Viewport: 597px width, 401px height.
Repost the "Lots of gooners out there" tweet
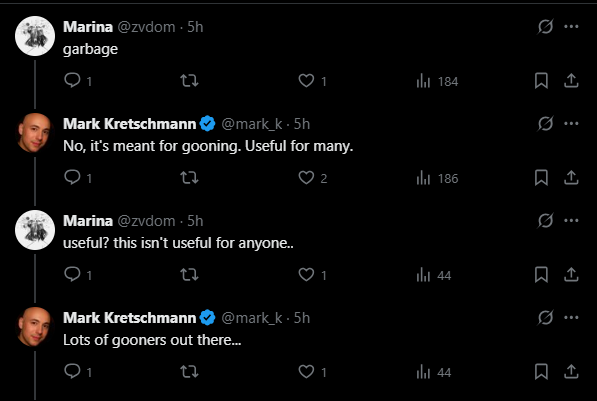pos(189,372)
